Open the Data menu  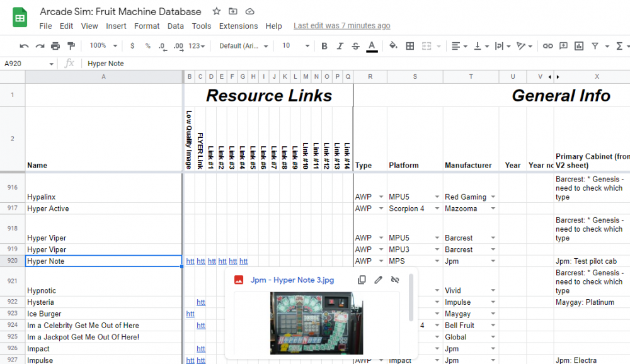[x=176, y=26]
